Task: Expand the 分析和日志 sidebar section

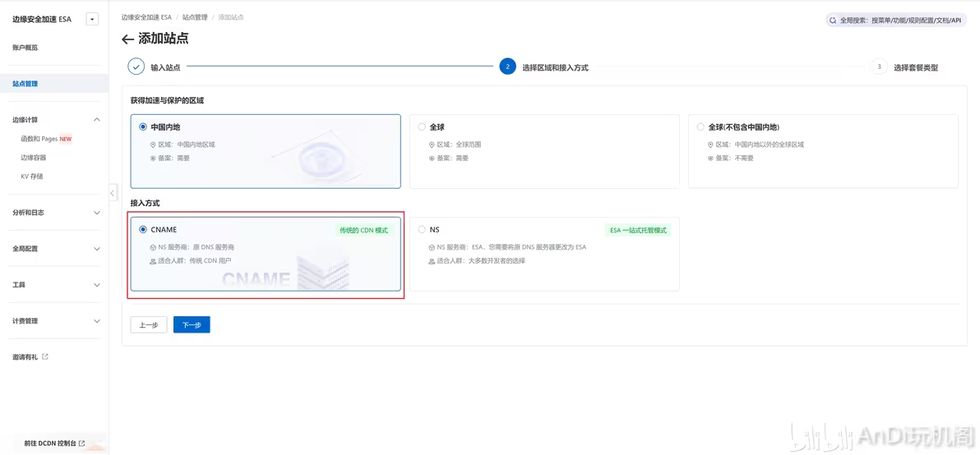Action: tap(54, 212)
